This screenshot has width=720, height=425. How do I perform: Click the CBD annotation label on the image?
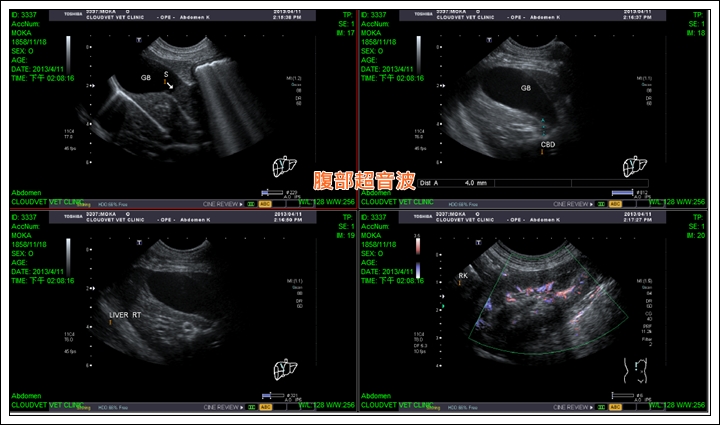pos(547,144)
